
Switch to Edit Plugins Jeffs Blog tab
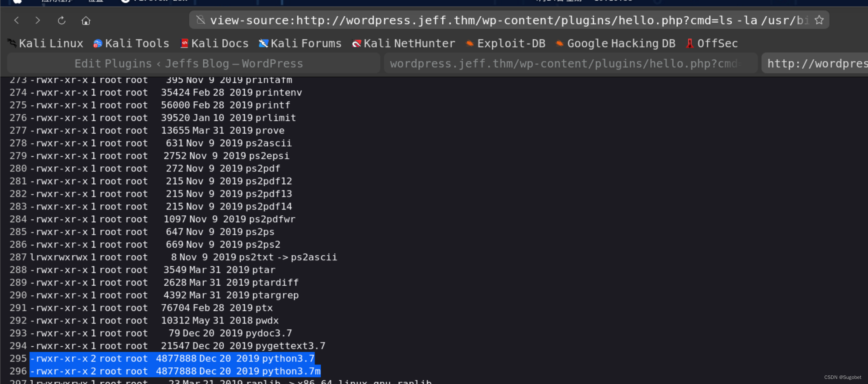coord(193,63)
